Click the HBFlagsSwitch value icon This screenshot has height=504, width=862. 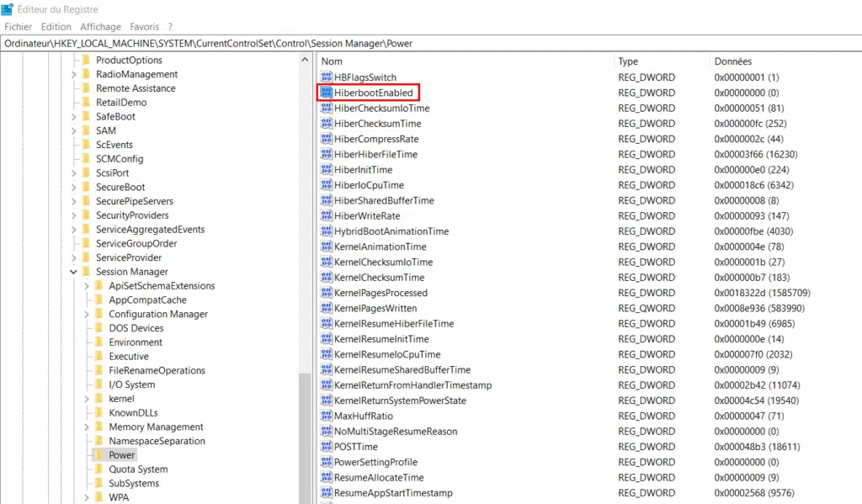click(327, 77)
